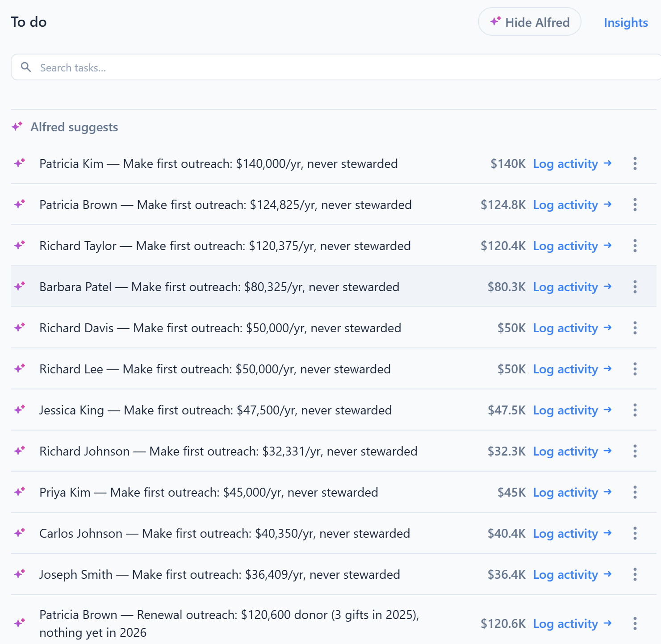661x644 pixels.
Task: Click the sparkle icon beside Patricia Kim
Action: click(20, 163)
